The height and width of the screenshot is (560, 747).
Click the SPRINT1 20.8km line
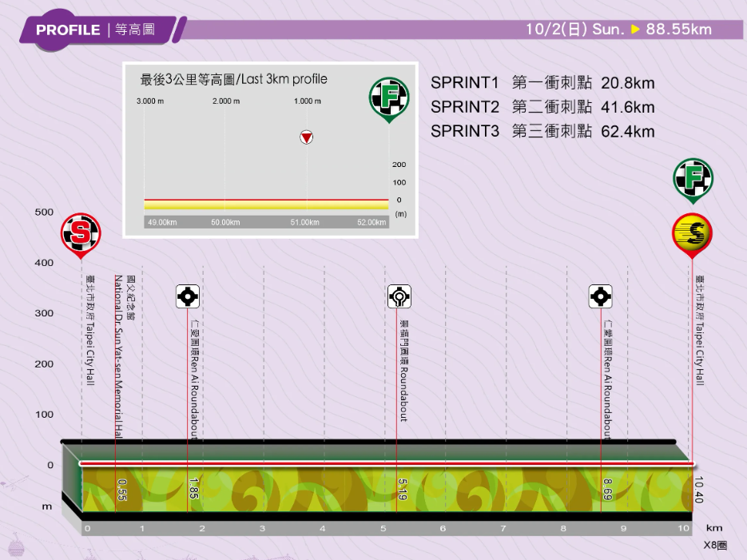tap(542, 83)
